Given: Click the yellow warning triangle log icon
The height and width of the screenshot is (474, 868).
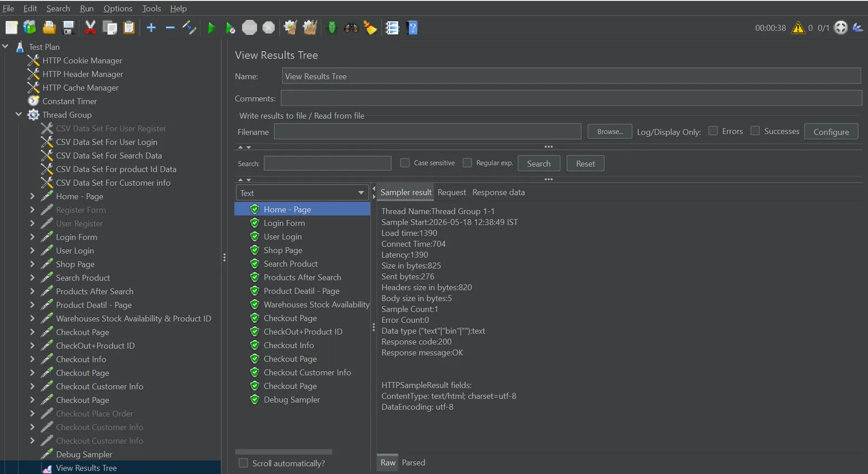Looking at the screenshot, I should pos(798,28).
